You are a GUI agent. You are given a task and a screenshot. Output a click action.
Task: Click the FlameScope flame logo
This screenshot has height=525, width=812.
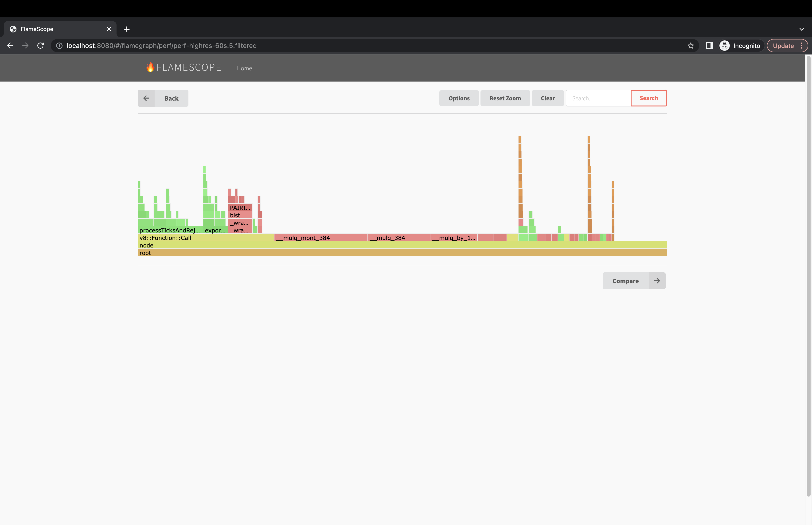[x=150, y=67]
